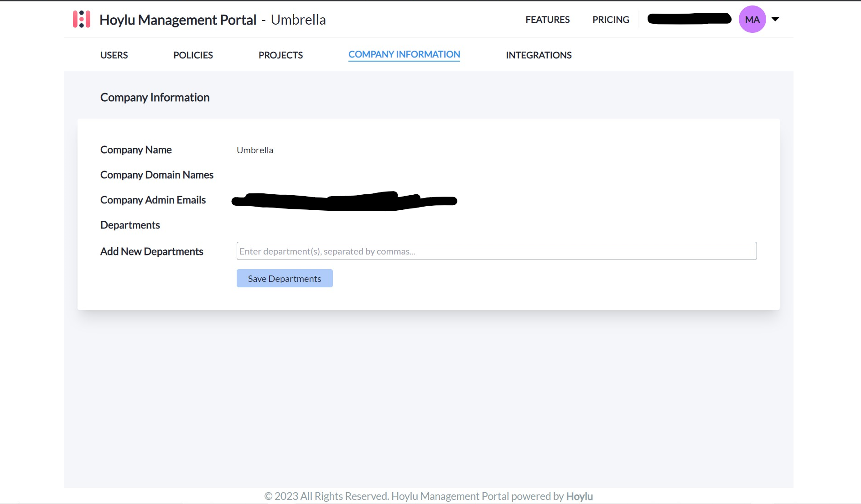The height and width of the screenshot is (504, 861).
Task: Click the Add New Departments label
Action: tap(151, 252)
